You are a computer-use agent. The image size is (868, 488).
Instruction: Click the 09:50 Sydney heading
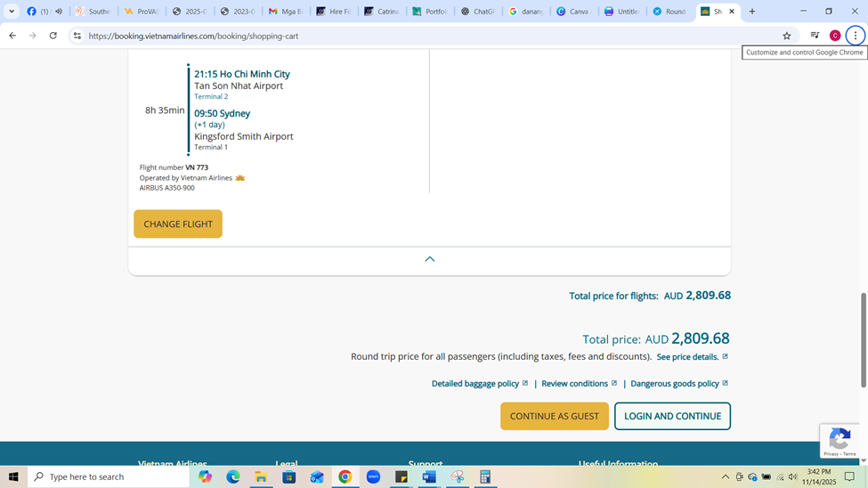(222, 114)
